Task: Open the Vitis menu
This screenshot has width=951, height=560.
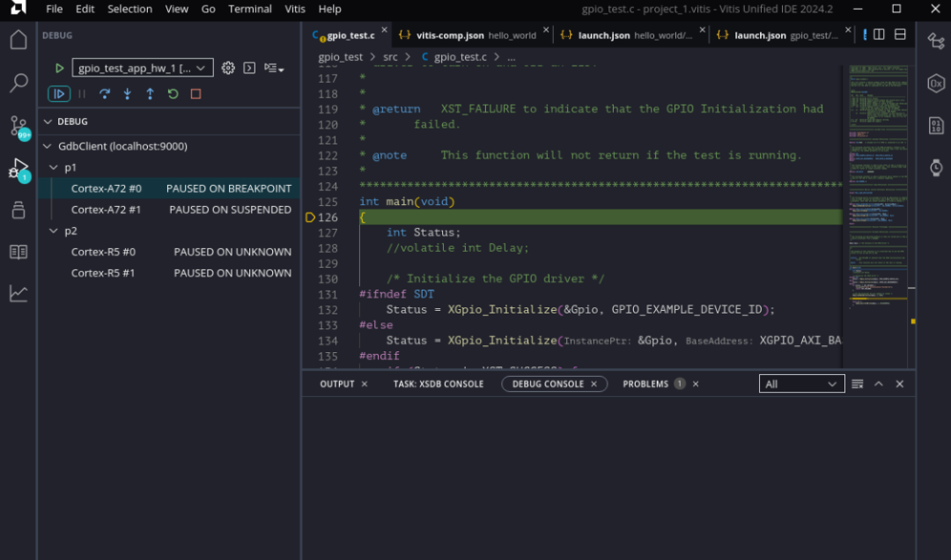Action: click(295, 9)
